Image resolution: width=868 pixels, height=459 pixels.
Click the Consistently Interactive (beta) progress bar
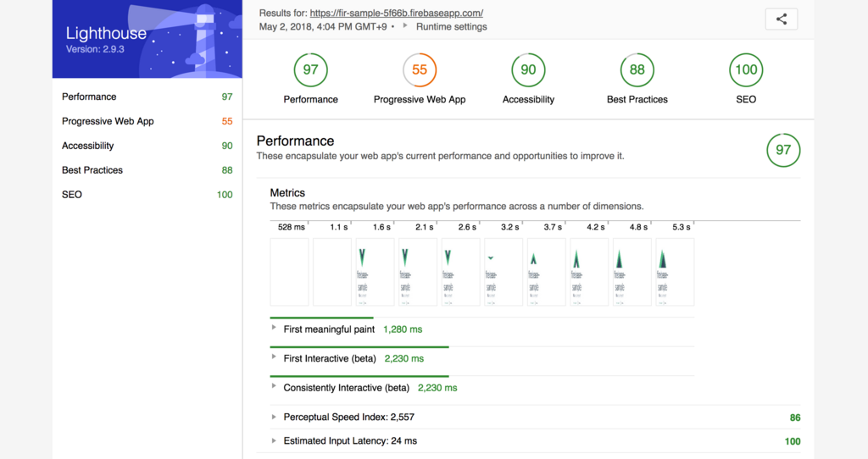click(x=359, y=376)
